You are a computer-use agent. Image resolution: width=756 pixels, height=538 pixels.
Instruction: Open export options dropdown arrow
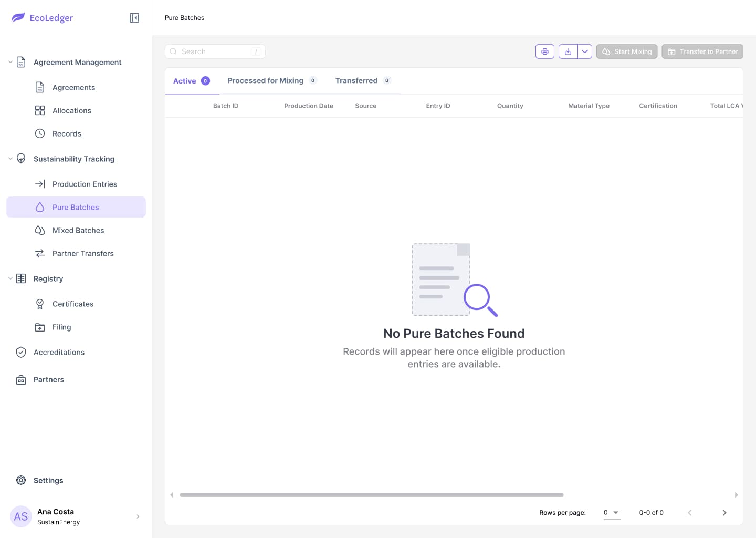click(585, 51)
